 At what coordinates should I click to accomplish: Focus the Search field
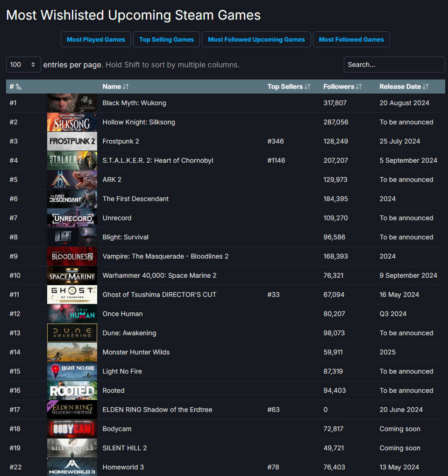[394, 65]
